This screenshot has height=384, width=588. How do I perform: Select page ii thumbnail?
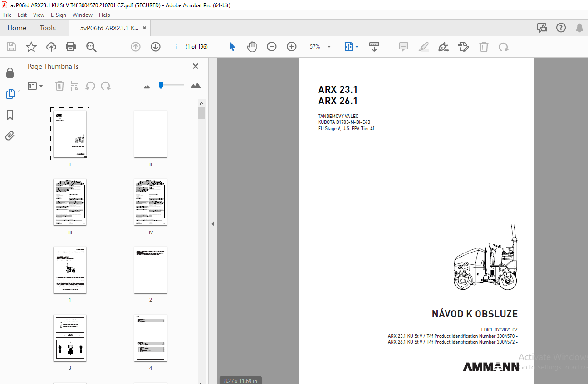point(151,134)
